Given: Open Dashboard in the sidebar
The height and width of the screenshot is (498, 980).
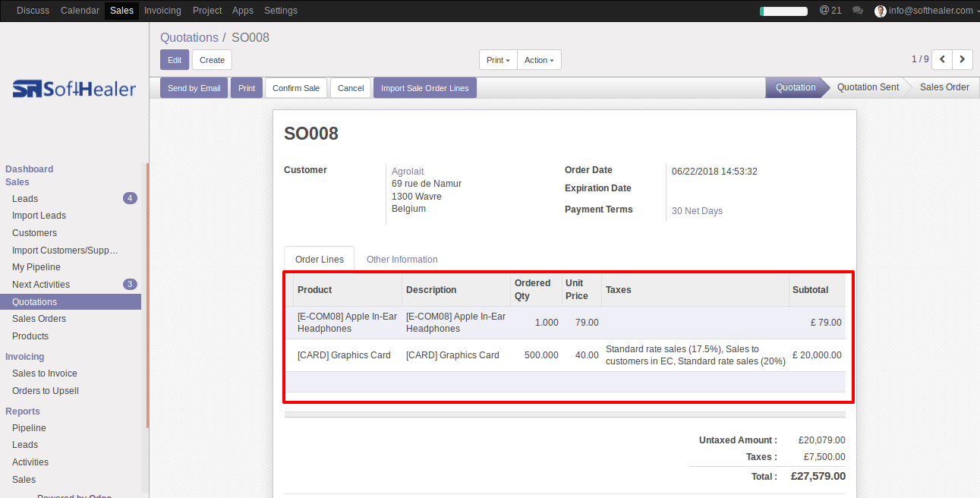Looking at the screenshot, I should coord(30,169).
